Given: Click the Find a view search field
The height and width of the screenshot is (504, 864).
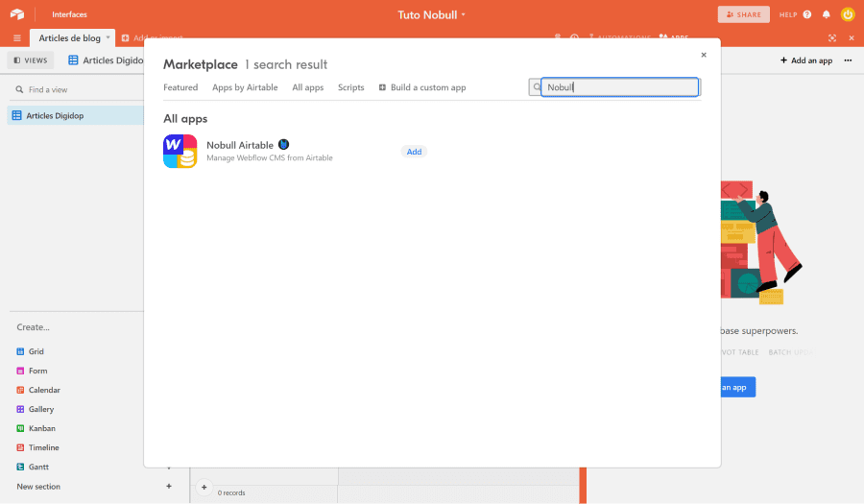Looking at the screenshot, I should (77, 89).
